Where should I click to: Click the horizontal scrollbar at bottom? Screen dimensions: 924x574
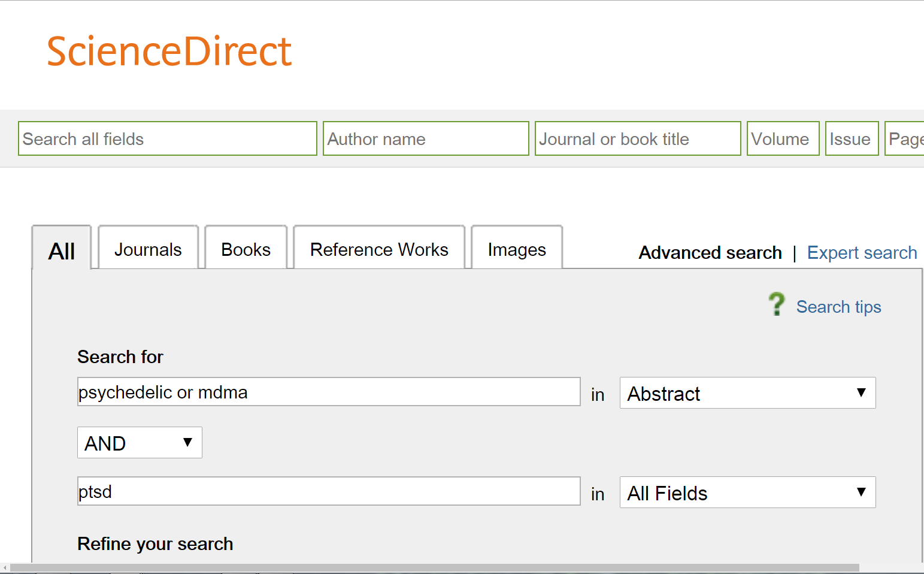coord(435,567)
